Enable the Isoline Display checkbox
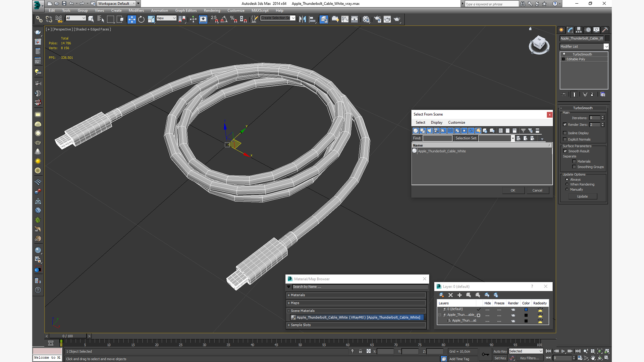The image size is (644, 362). [565, 133]
